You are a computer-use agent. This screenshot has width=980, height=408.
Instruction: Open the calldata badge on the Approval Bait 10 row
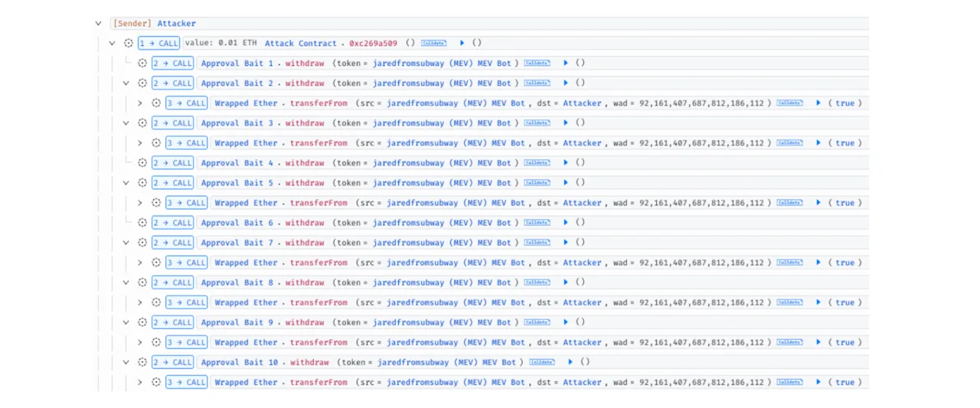(x=541, y=362)
